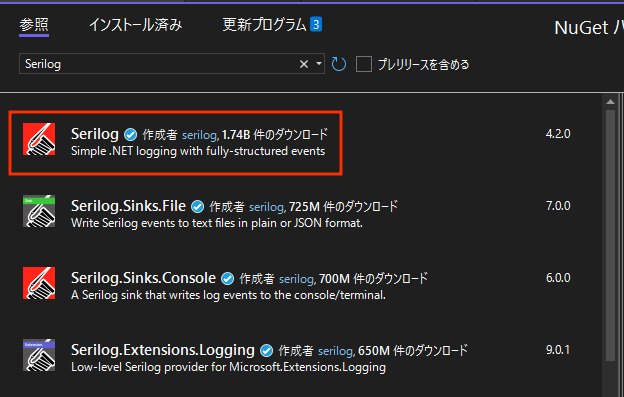Click the Serilog.Sinks.Console package icon
This screenshot has width=624, height=397.
click(39, 283)
